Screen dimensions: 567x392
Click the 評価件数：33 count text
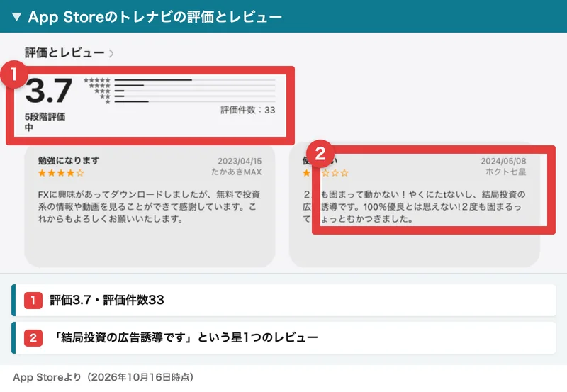pos(248,110)
